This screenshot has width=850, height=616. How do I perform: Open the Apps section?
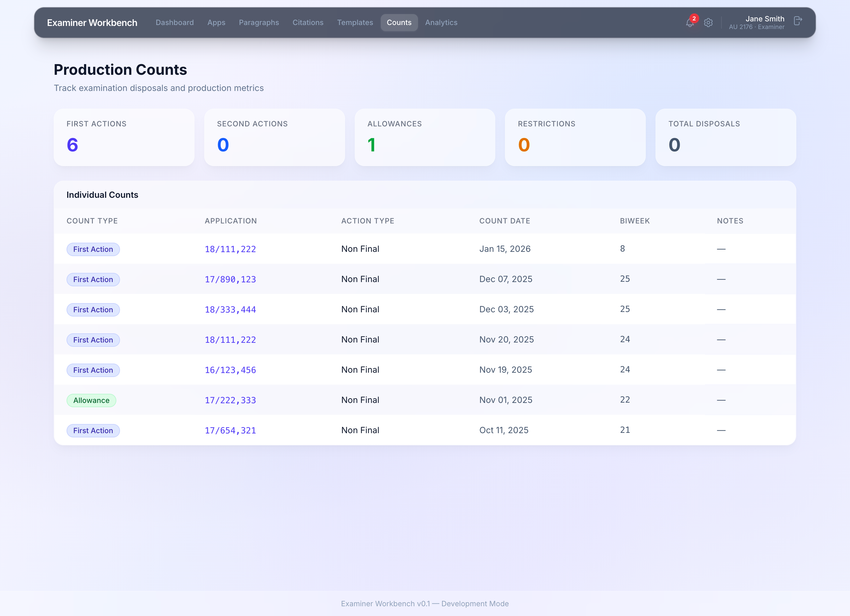point(216,23)
